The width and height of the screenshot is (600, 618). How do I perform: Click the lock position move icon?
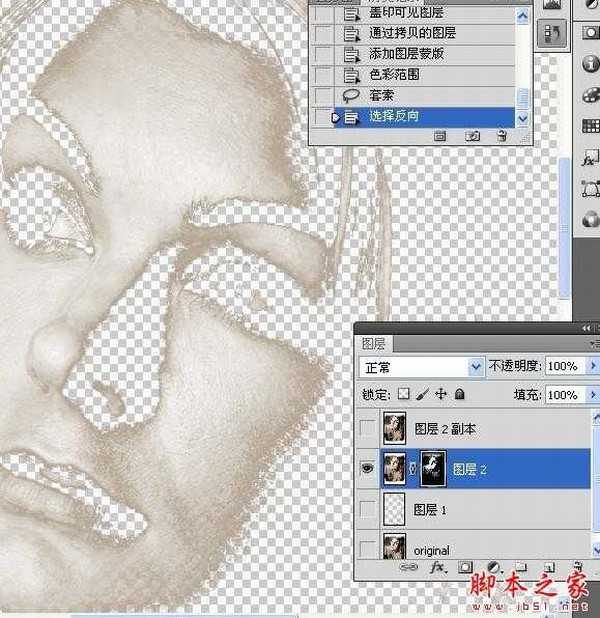pyautogui.click(x=440, y=395)
